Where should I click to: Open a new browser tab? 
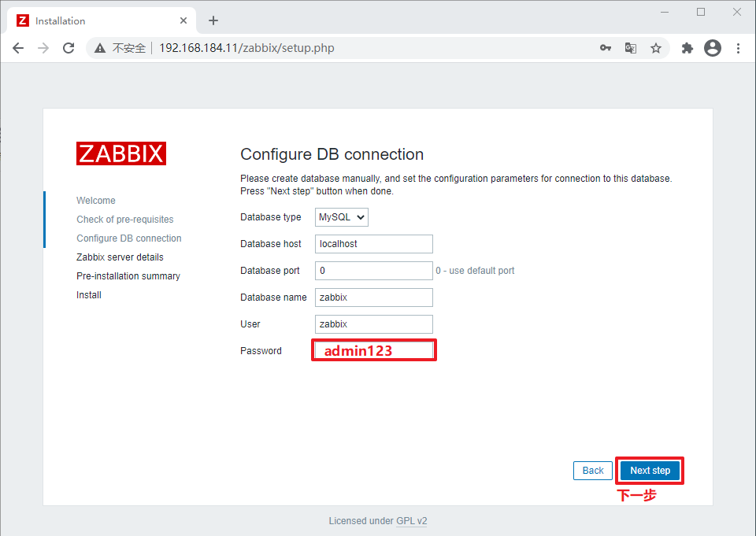[x=213, y=20]
